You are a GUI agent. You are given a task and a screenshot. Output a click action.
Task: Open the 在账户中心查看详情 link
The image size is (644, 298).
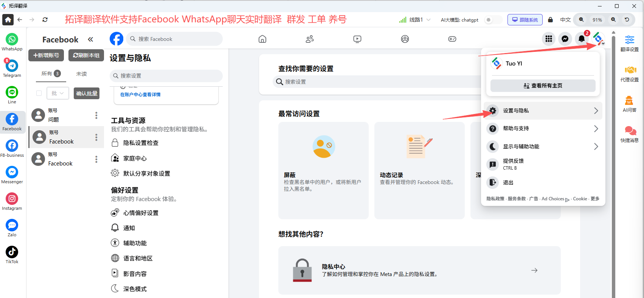(x=140, y=95)
